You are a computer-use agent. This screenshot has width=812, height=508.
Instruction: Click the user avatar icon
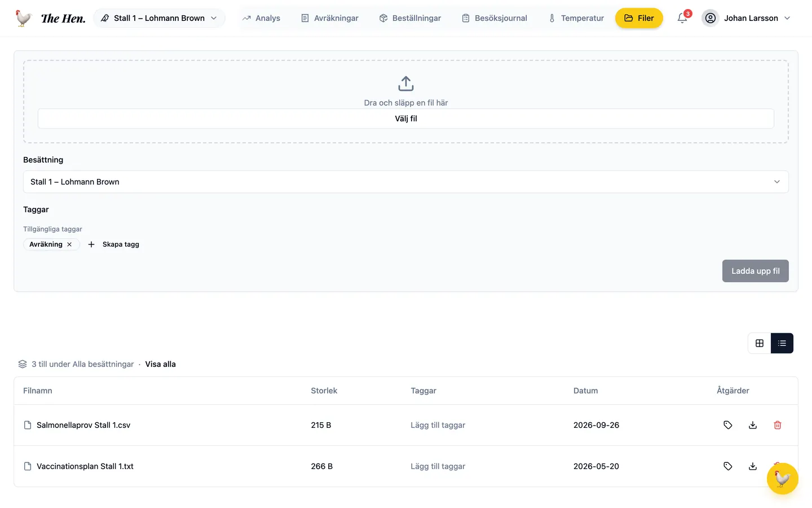point(710,18)
